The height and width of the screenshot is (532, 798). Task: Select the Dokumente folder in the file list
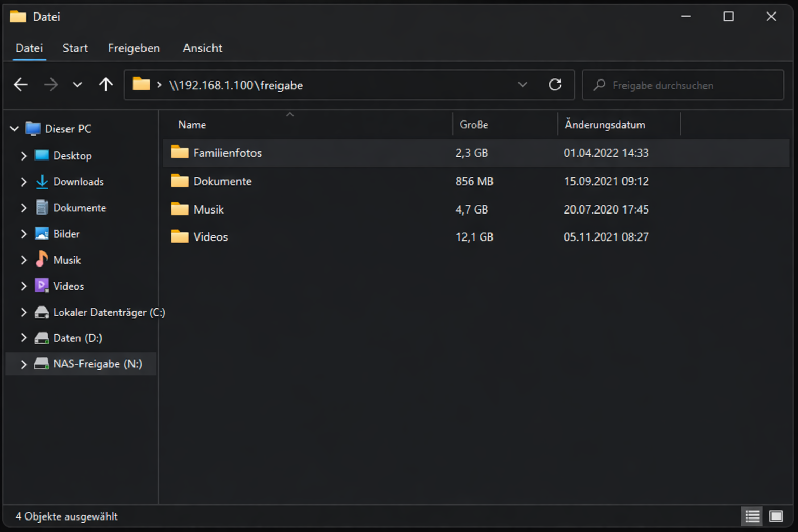[x=223, y=181]
